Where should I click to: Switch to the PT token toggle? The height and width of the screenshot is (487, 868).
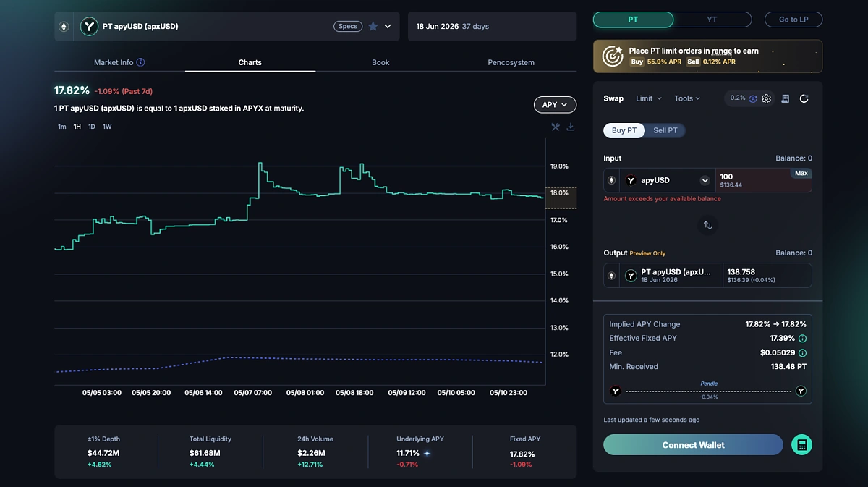click(633, 20)
